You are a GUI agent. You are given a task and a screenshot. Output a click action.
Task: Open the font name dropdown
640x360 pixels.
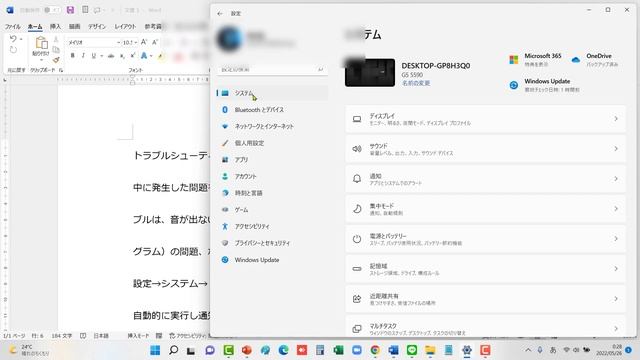pos(118,42)
